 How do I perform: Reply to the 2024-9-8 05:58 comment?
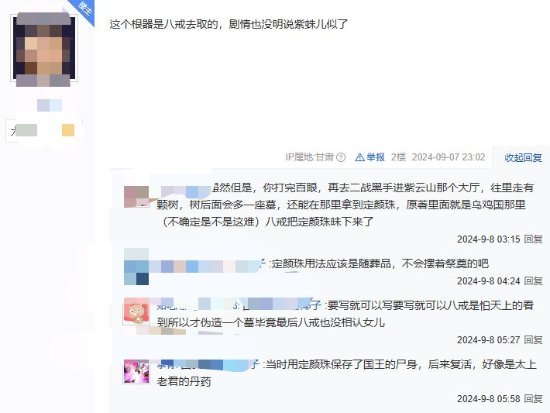point(533,399)
